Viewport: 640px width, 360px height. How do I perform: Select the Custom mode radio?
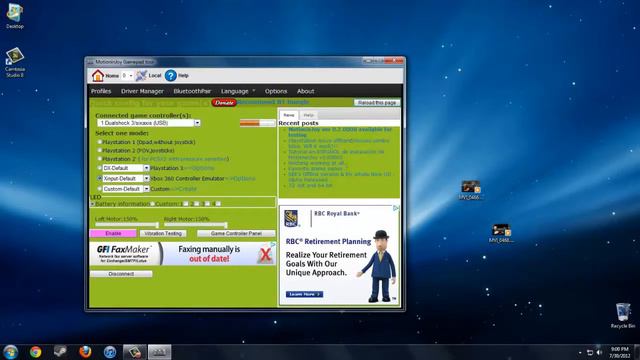(99, 189)
